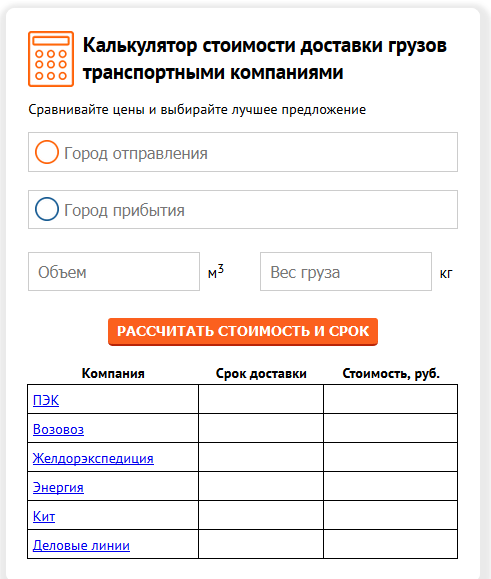Click the Стоимость, руб. column header
Image resolution: width=491 pixels, height=579 pixels.
391,373
